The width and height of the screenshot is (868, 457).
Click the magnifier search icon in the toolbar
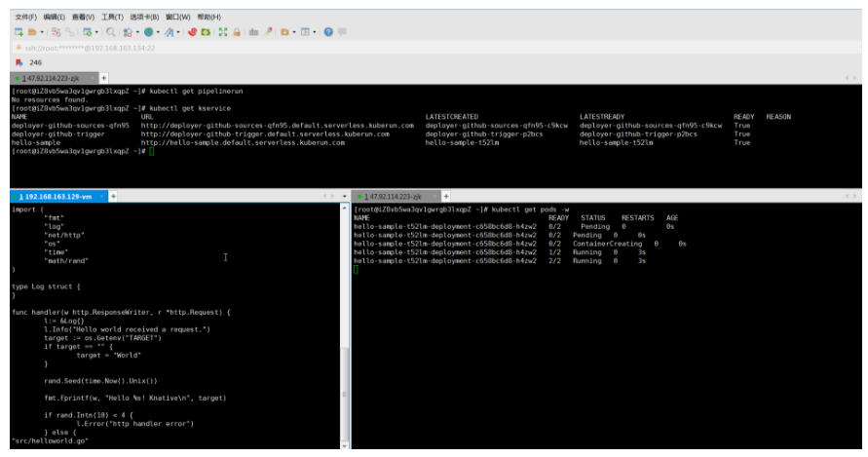click(x=111, y=32)
